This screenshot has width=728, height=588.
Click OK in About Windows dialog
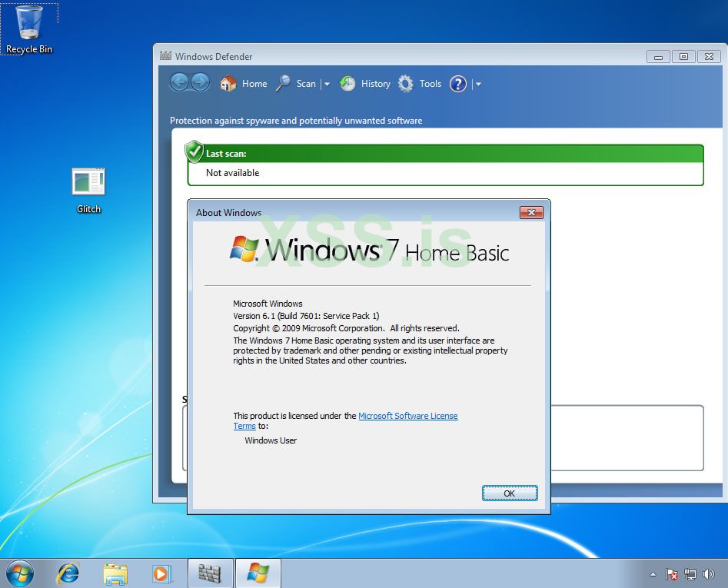coord(510,493)
